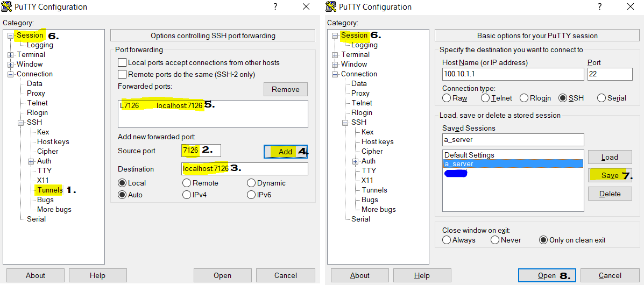
Task: Click the Host Name input field
Action: click(x=513, y=74)
